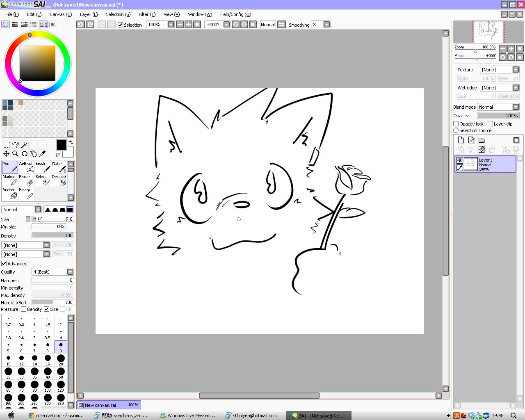The image size is (525, 420).
Task: Adjust the layer Opacity slider
Action: click(498, 116)
